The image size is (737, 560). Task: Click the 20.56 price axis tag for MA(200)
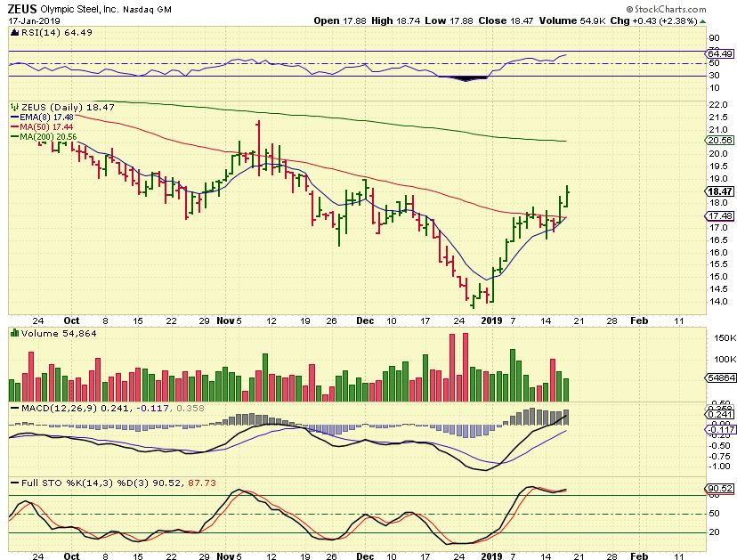(719, 141)
